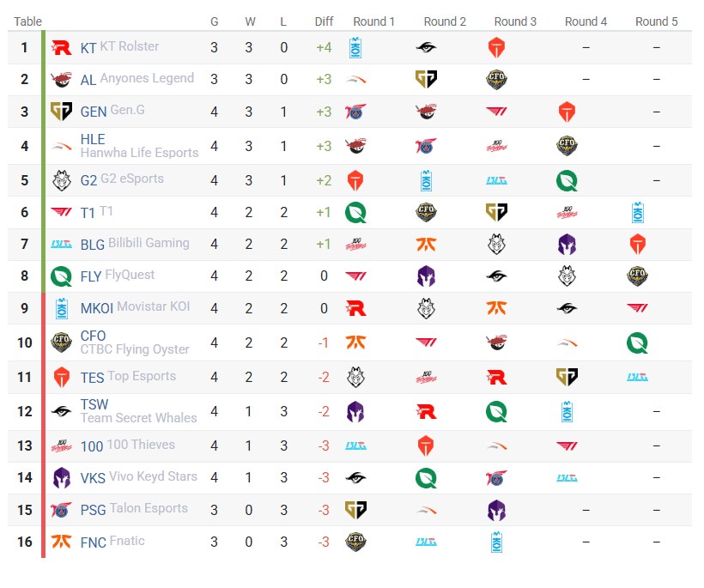Screen dimensions: 704x588
Task: Click the Round 5 column header
Action: point(657,21)
